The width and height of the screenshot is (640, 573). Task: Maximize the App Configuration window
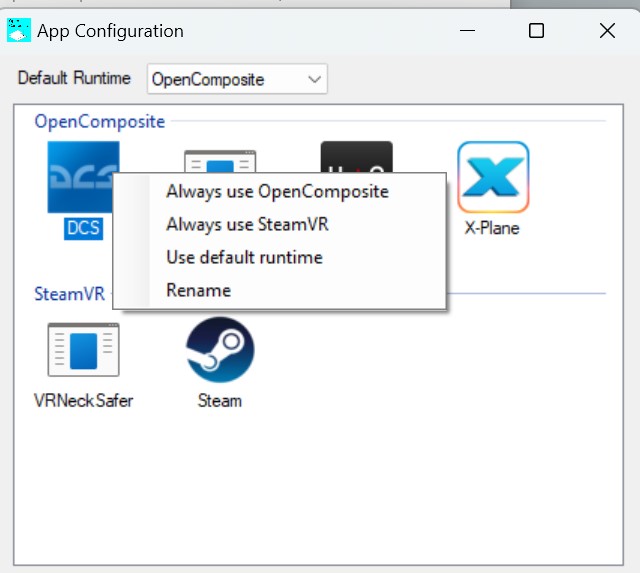pos(536,31)
